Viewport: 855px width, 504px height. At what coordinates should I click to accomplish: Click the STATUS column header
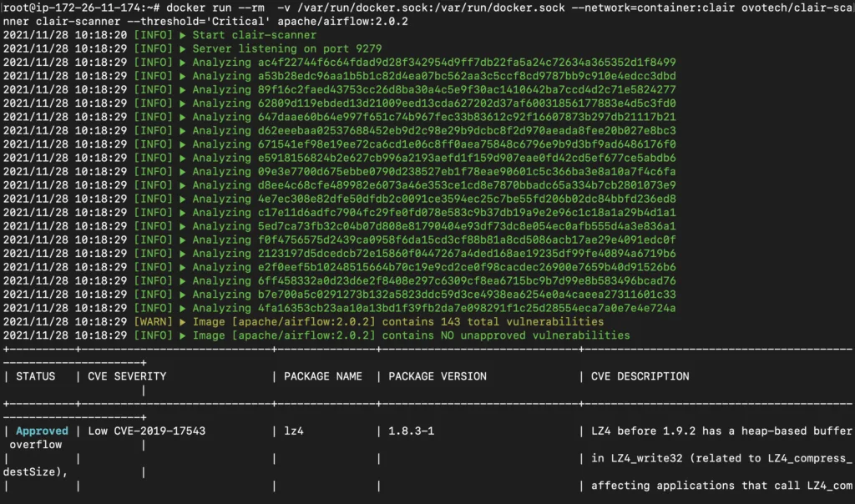(x=35, y=376)
